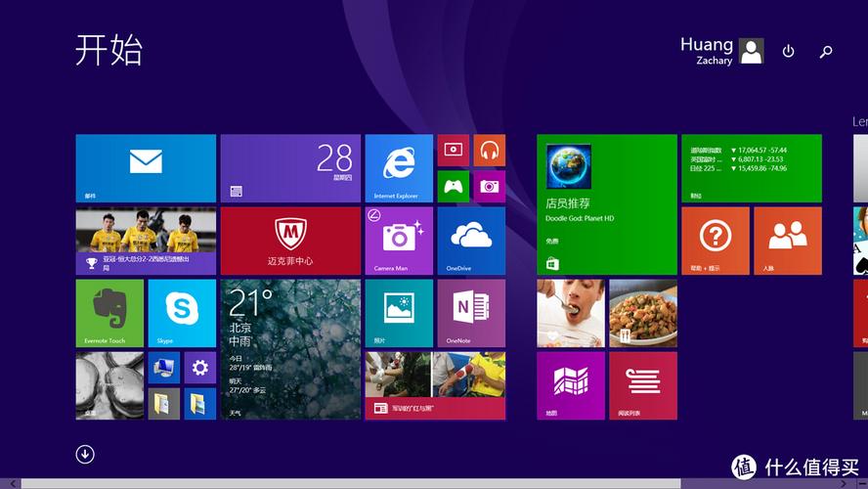Click the scrollbar left arrow
The image size is (868, 489).
[x=11, y=484]
